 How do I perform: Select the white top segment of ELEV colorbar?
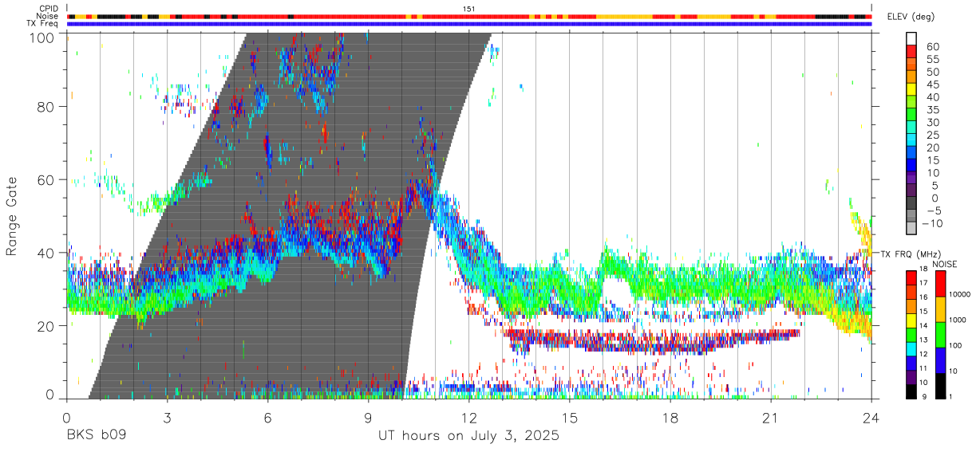911,38
